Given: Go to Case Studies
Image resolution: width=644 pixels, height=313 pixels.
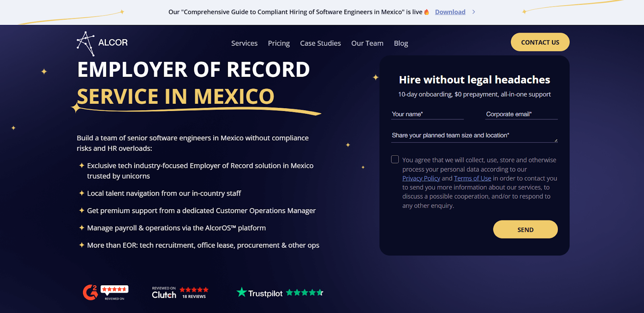Looking at the screenshot, I should click(x=320, y=43).
